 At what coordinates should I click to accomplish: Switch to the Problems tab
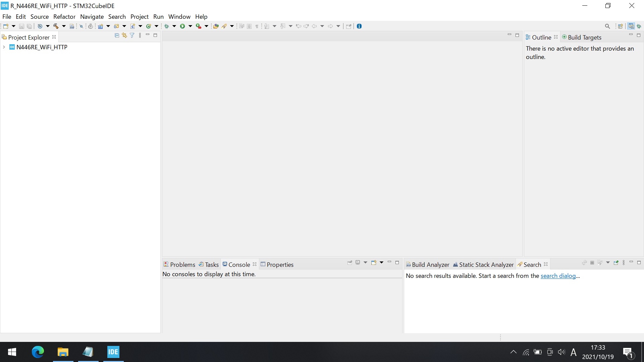(179, 265)
